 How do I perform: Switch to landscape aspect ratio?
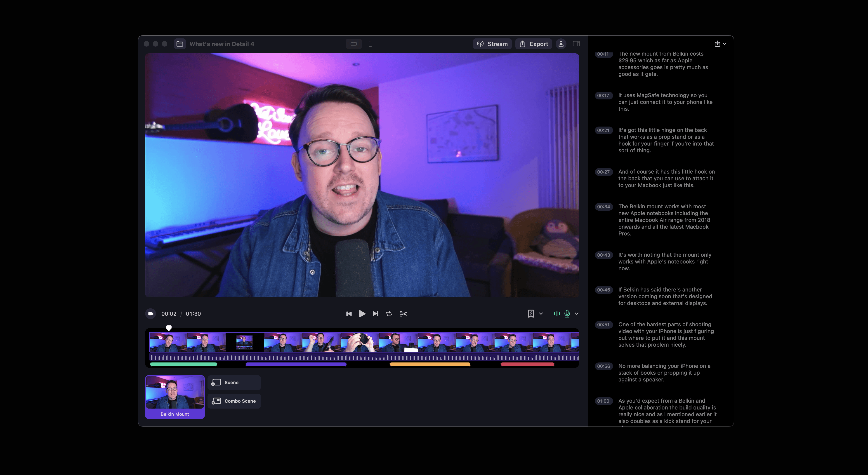(354, 44)
